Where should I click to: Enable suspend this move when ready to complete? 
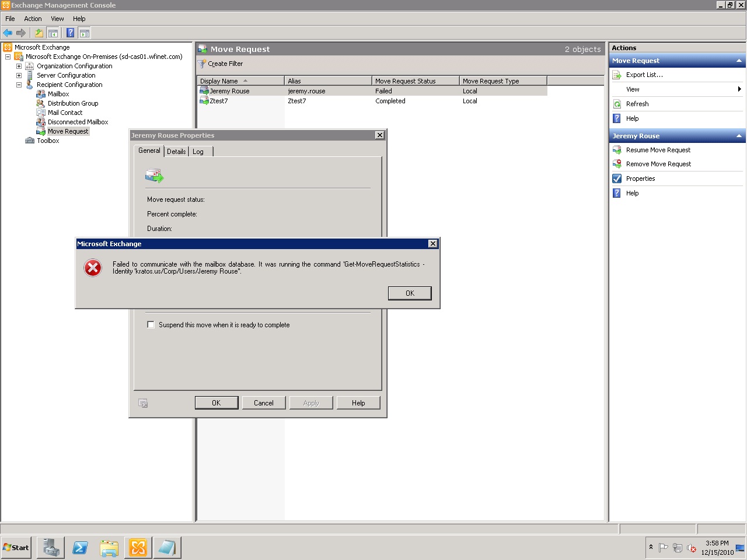point(151,325)
